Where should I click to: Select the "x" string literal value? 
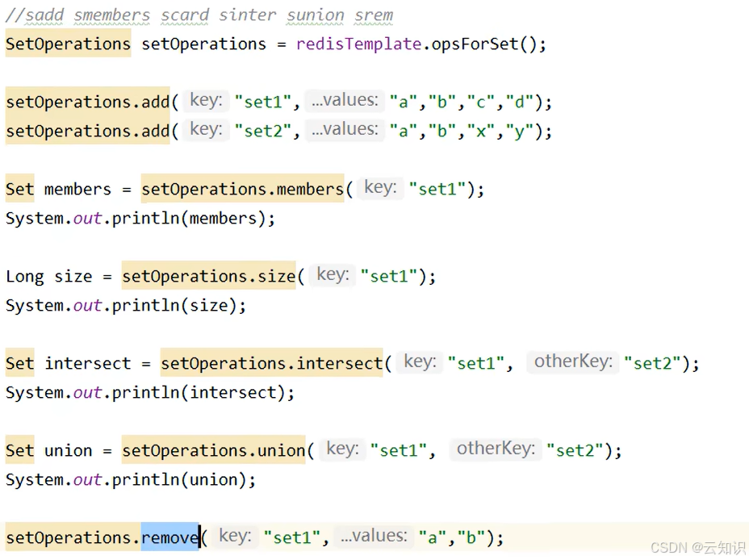(480, 131)
